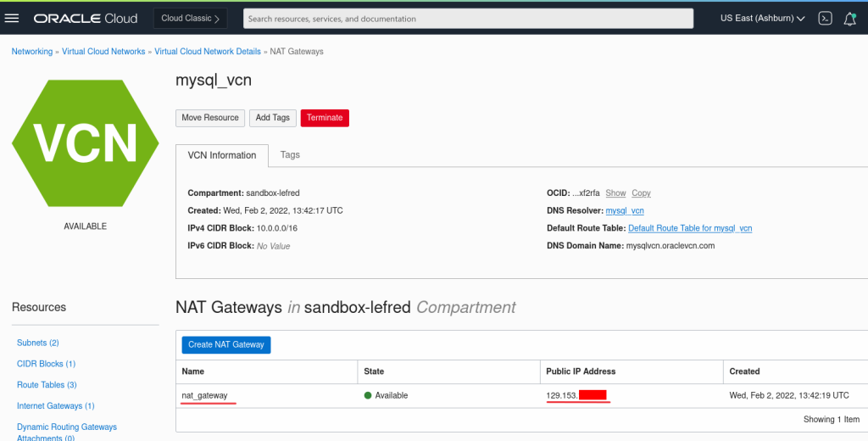868x441 pixels.
Task: Click the Public IP Address column header
Action: (581, 371)
